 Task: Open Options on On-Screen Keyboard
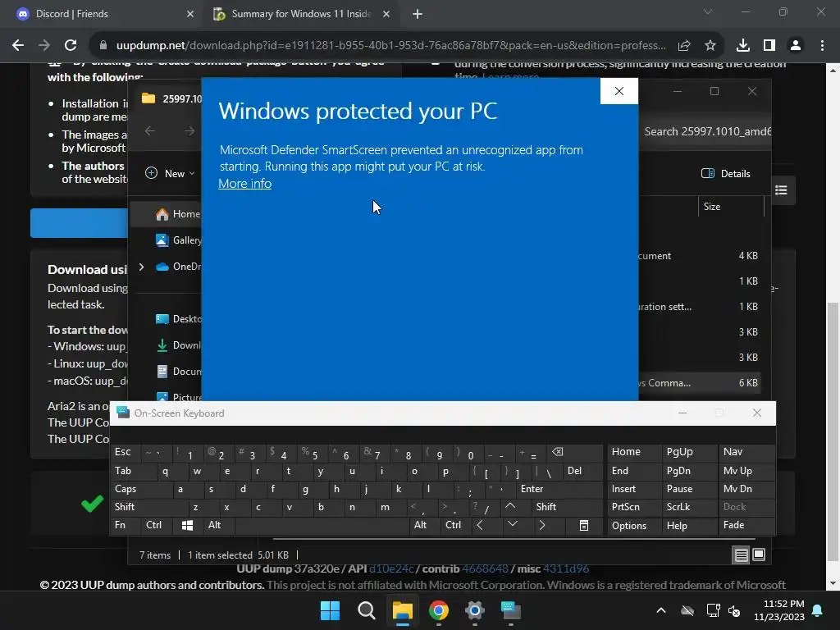pyautogui.click(x=634, y=526)
